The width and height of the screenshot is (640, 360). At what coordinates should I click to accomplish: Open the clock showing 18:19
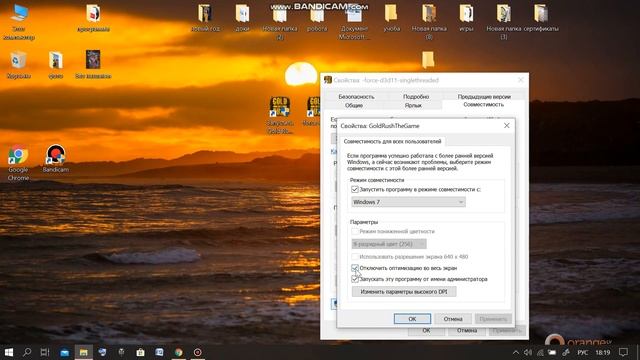pyautogui.click(x=602, y=352)
